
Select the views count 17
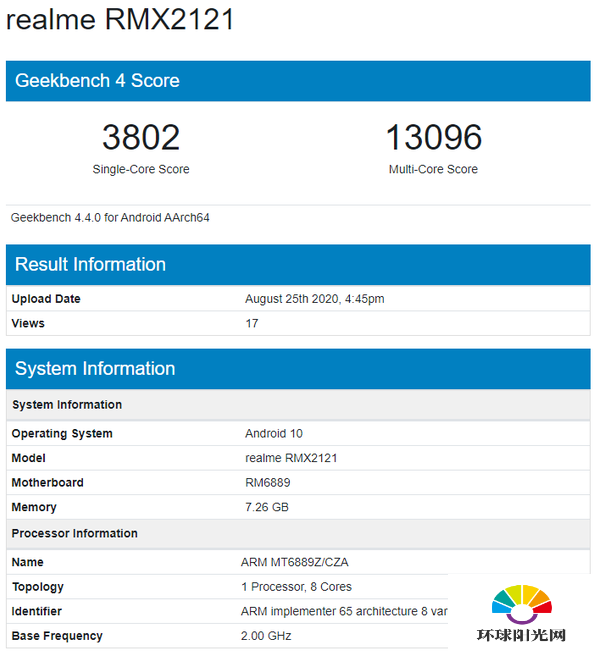pos(252,323)
